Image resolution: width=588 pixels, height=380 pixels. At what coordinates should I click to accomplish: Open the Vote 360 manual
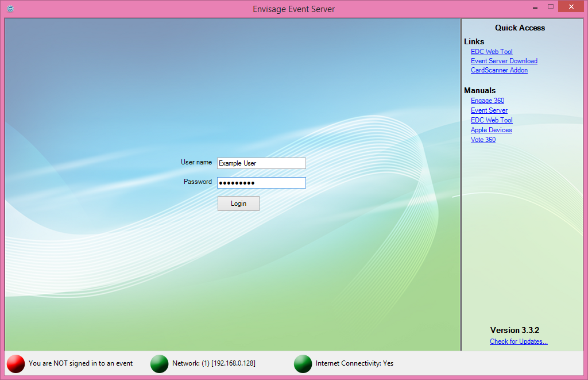coord(483,140)
